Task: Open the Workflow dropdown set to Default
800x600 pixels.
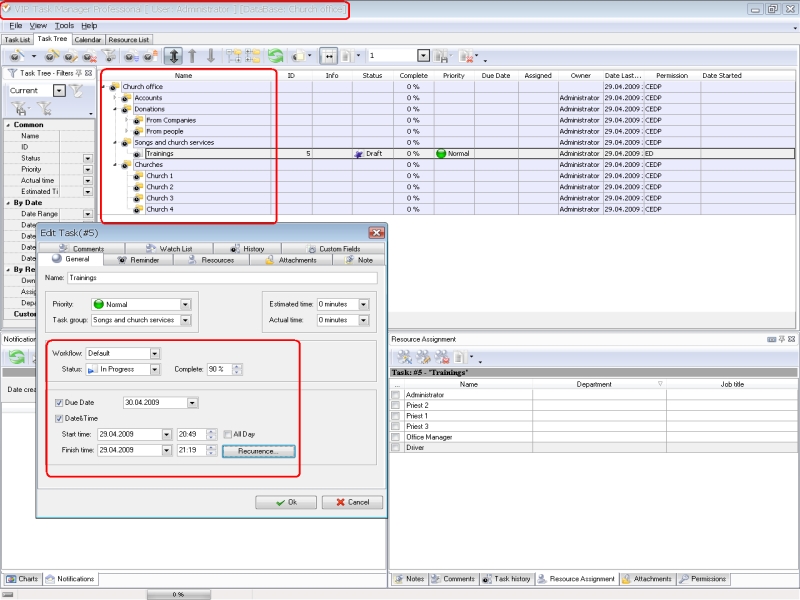Action: coord(155,353)
